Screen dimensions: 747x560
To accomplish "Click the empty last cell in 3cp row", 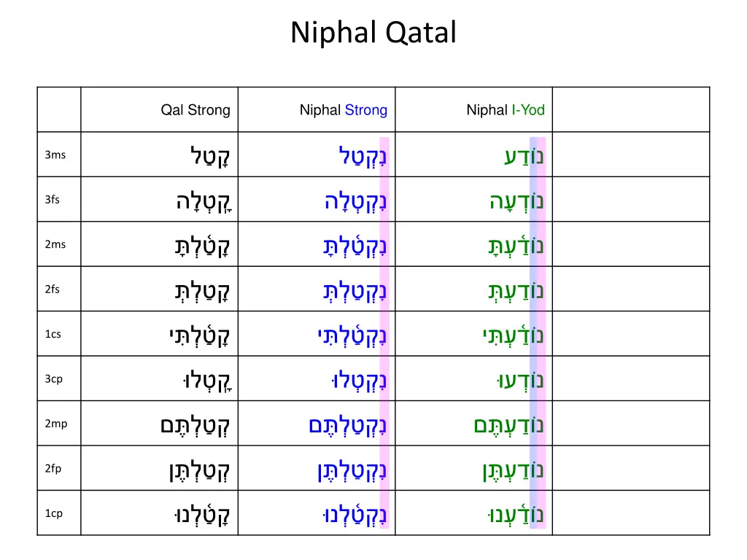I will [x=631, y=379].
